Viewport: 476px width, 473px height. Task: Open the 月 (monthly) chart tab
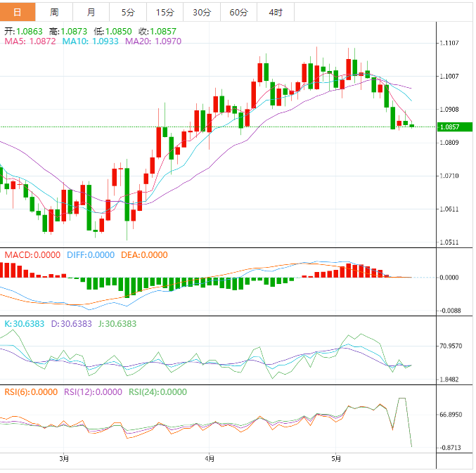click(x=91, y=12)
